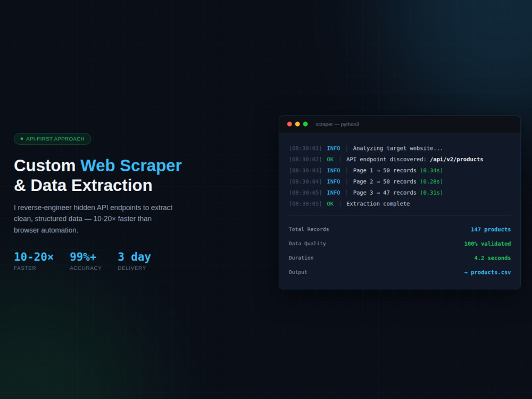
Task: Click the '(0.34s)' timing value
Action: (x=431, y=171)
